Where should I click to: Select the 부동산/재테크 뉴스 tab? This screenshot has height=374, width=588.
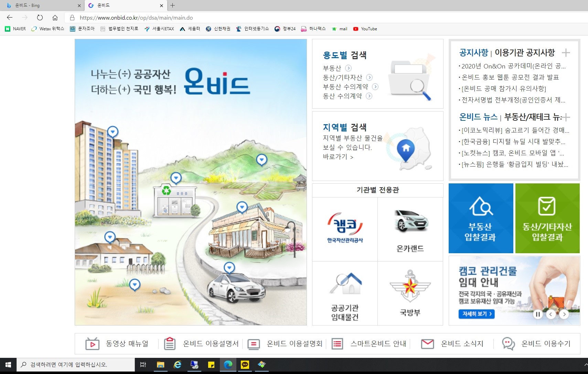point(533,117)
